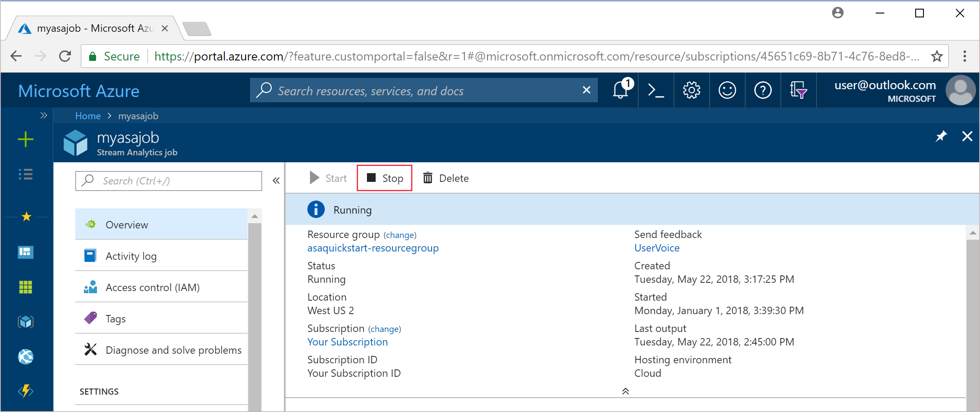Screen dimensions: 980x412
Task: Click the Start job button
Action: tap(328, 178)
